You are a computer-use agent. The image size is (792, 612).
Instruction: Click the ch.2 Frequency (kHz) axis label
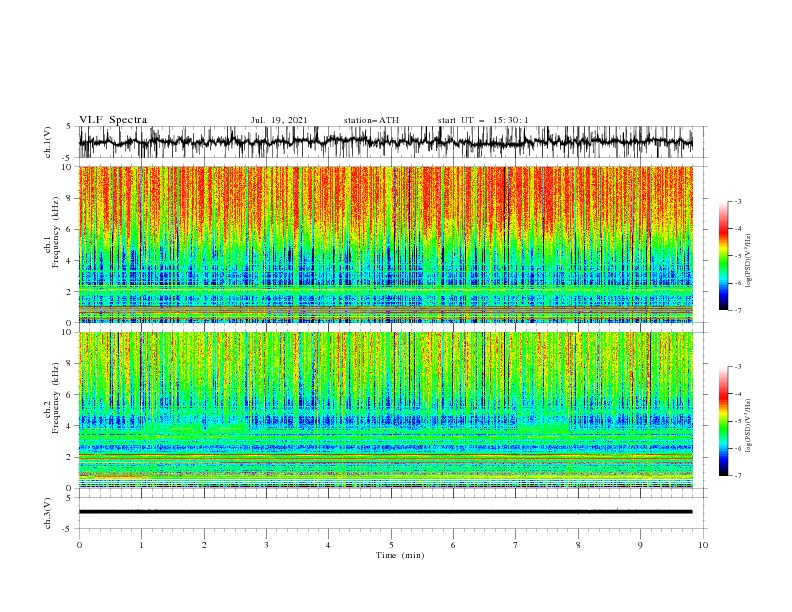[52, 398]
